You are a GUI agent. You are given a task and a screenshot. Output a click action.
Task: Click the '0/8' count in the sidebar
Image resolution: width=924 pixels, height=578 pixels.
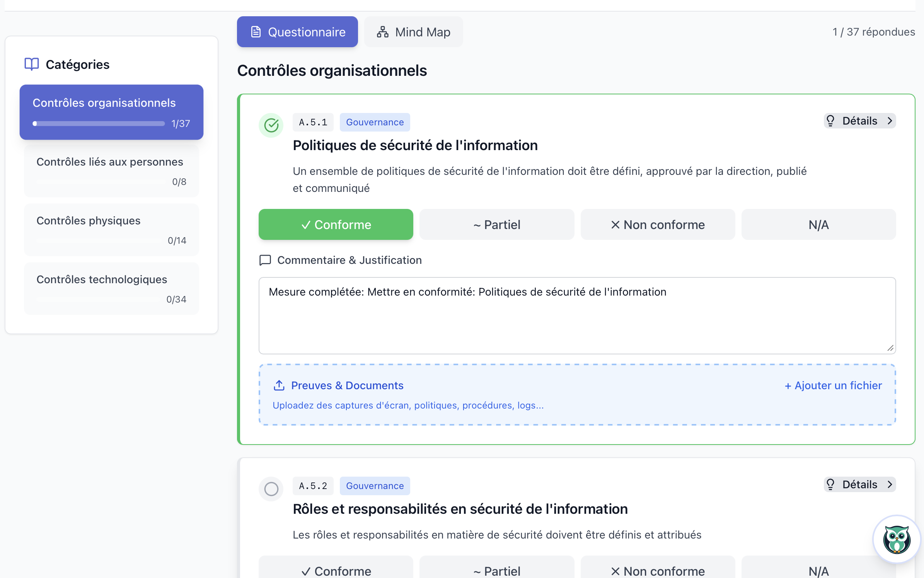point(179,181)
